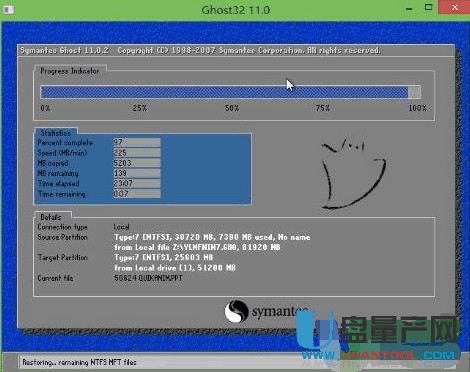
Task: Click the Time remaining value field
Action: [x=137, y=194]
